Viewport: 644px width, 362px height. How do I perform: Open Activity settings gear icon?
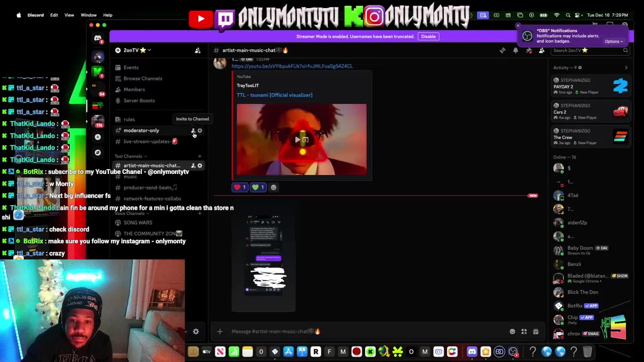pos(580,67)
